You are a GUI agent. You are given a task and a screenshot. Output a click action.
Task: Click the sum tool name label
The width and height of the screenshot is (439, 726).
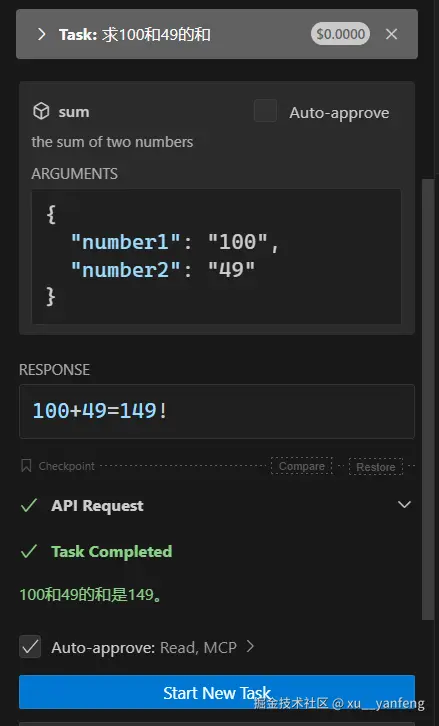[x=74, y=112]
